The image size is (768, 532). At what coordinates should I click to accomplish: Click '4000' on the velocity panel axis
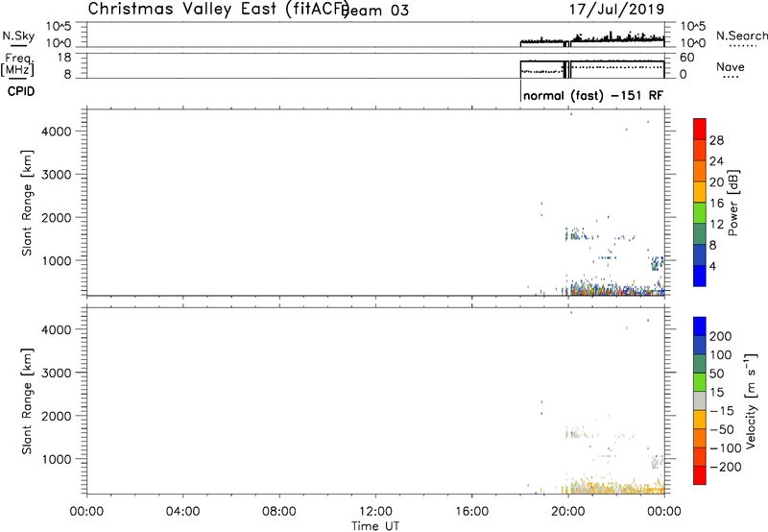pyautogui.click(x=56, y=329)
